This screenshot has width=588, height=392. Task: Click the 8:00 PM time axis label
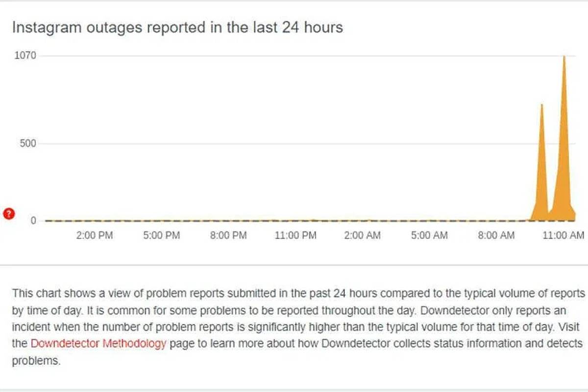228,236
